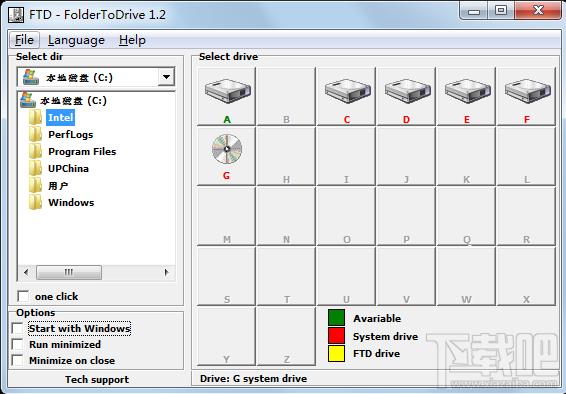Click empty drive slot Z
The height and width of the screenshot is (394, 566).
[286, 336]
